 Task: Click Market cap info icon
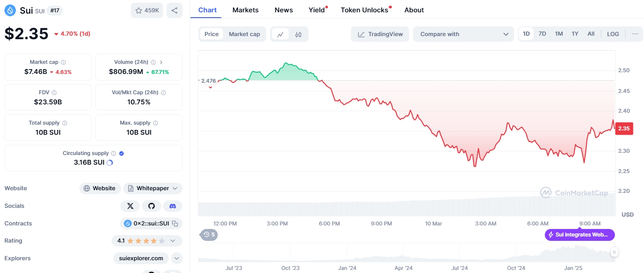pyautogui.click(x=63, y=63)
